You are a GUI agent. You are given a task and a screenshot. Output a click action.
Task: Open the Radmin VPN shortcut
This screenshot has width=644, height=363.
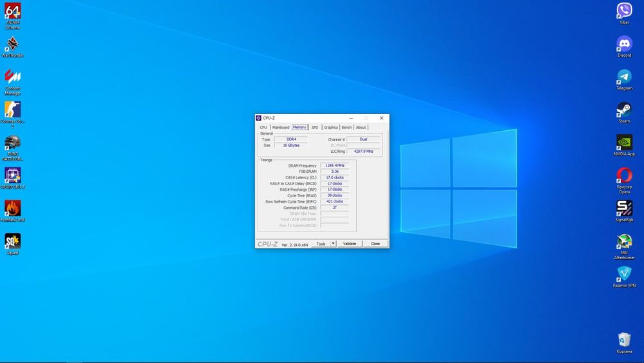click(624, 277)
